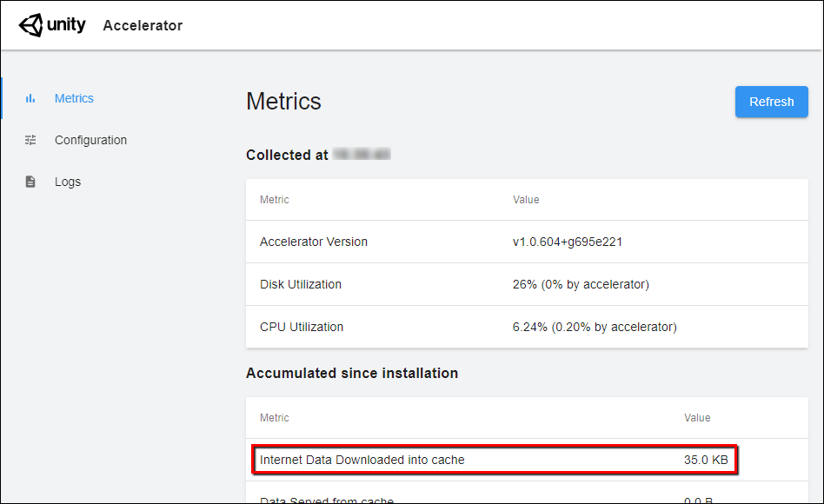Open the Logs sidebar label
The width and height of the screenshot is (824, 504).
[68, 182]
